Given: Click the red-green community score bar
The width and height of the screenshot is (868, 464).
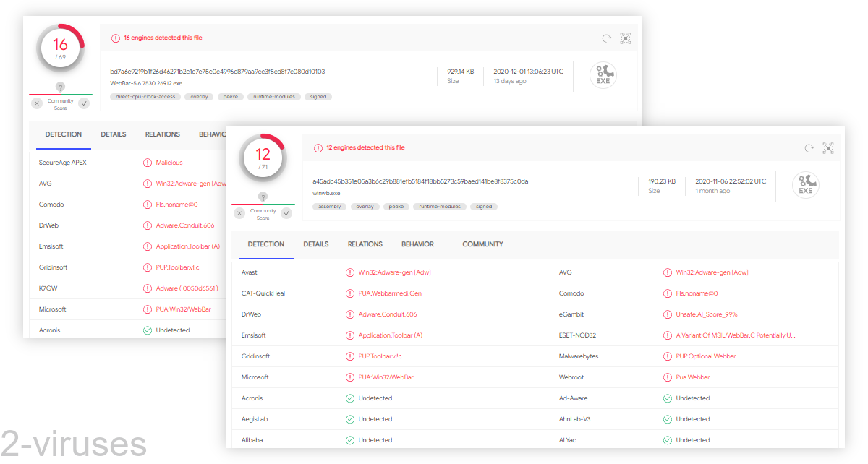Looking at the screenshot, I should (x=263, y=203).
